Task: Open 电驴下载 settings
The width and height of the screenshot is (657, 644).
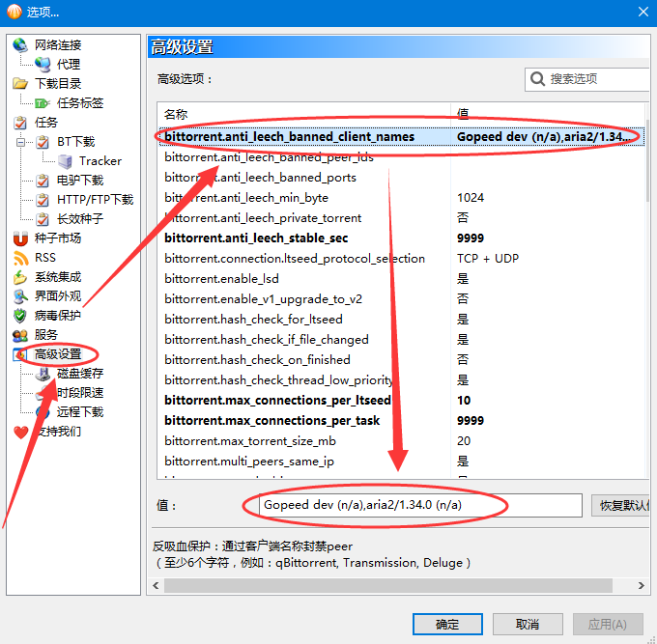Action: coord(79,181)
